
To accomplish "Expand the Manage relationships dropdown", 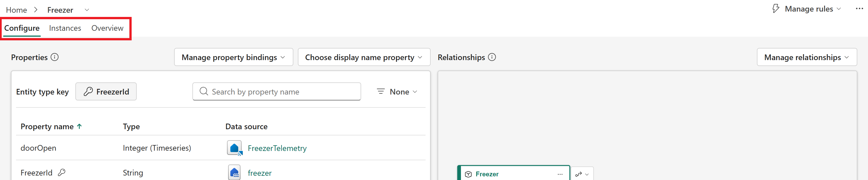I will point(807,57).
